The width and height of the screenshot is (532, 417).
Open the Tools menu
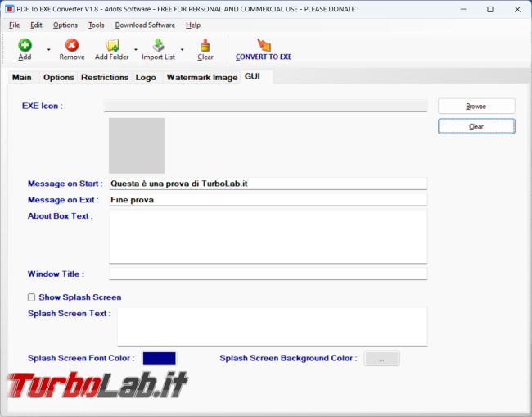click(97, 25)
